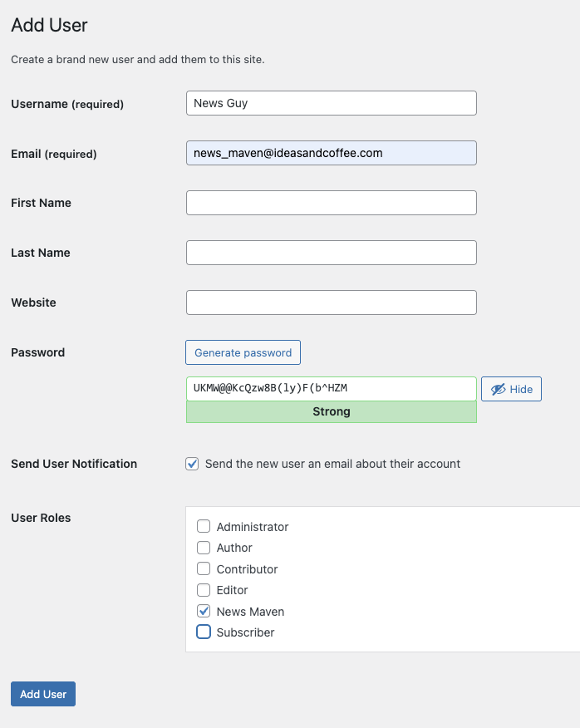This screenshot has height=728, width=580.
Task: Click the eye icon on Hide button
Action: pyautogui.click(x=498, y=389)
